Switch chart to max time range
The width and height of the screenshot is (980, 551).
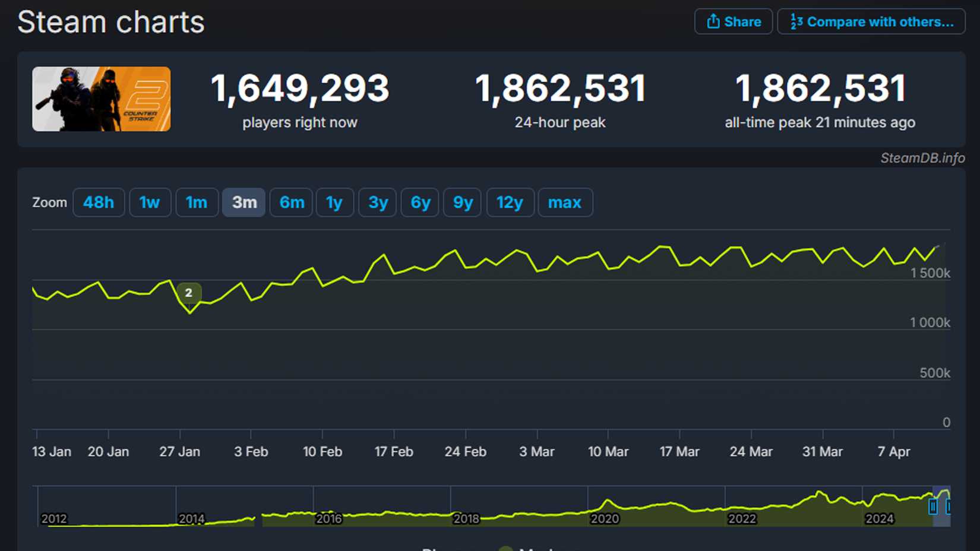tap(565, 202)
